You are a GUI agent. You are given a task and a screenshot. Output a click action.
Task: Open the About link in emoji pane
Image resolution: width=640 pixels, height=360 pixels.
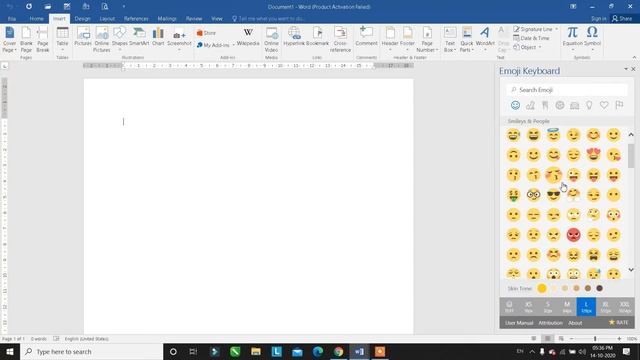(x=575, y=323)
